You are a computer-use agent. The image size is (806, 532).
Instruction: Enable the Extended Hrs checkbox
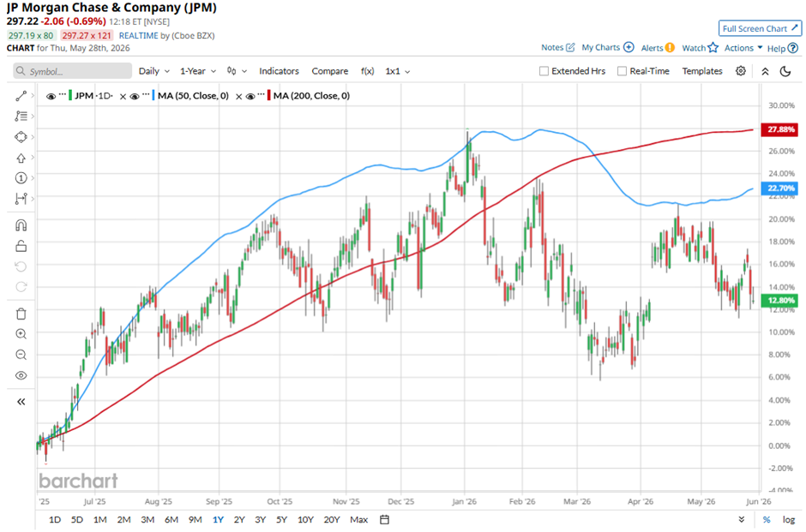click(544, 71)
